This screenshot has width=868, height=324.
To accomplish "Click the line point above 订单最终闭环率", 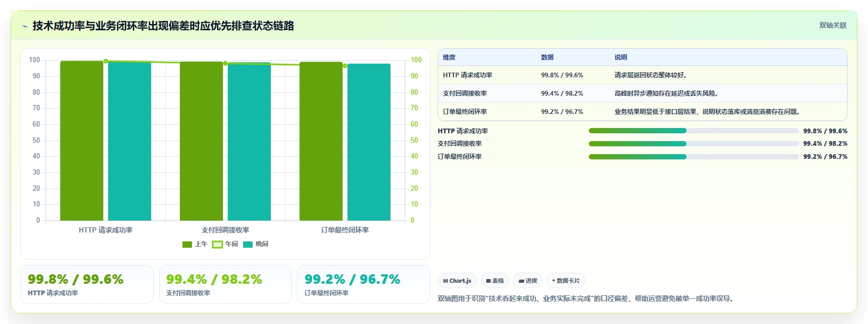I will [345, 66].
